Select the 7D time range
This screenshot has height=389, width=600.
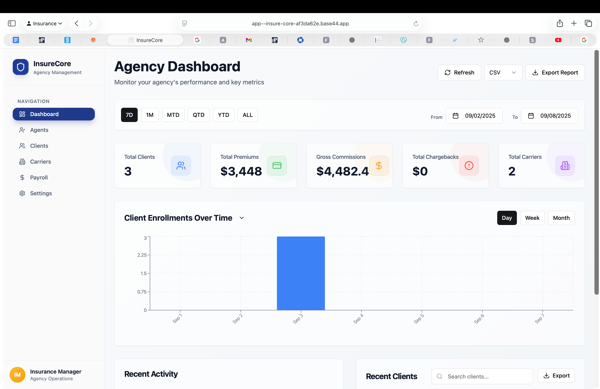point(129,115)
